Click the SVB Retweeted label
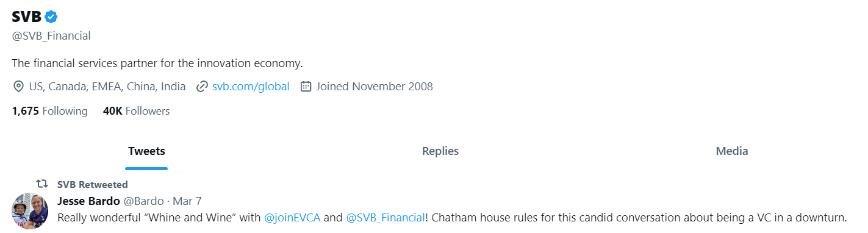The image size is (868, 233). click(93, 184)
